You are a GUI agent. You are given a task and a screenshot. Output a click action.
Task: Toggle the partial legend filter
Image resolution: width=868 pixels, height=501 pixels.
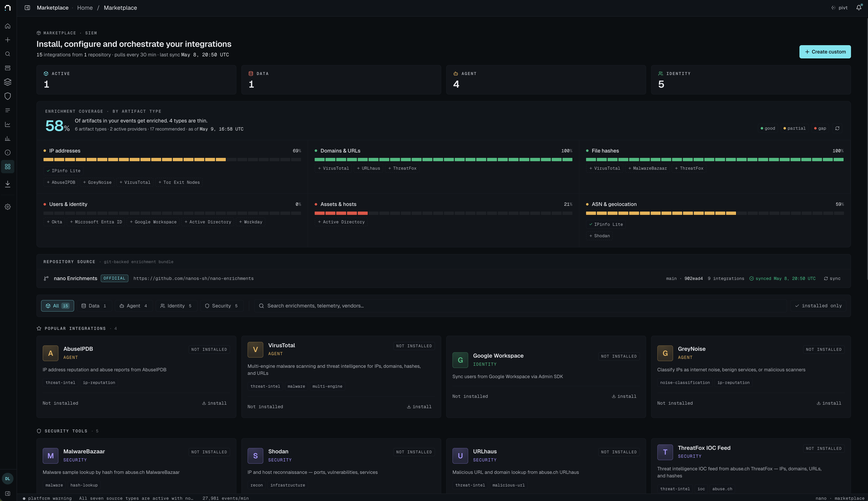[794, 128]
